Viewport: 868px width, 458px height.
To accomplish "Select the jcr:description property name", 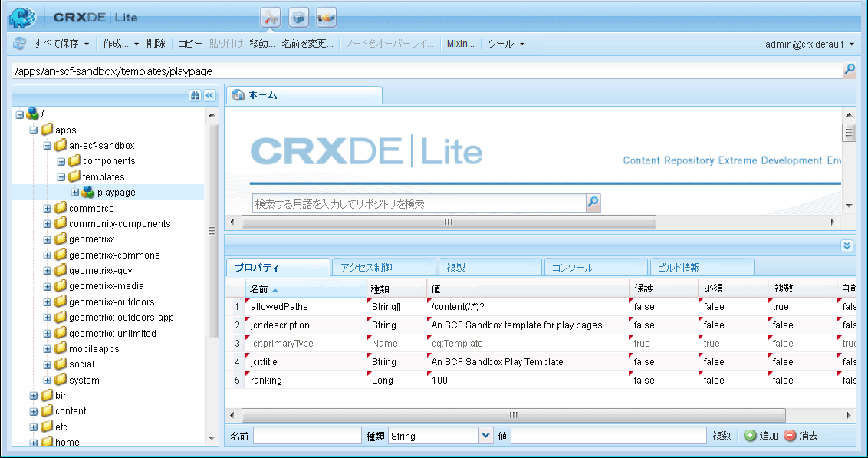I will 280,325.
